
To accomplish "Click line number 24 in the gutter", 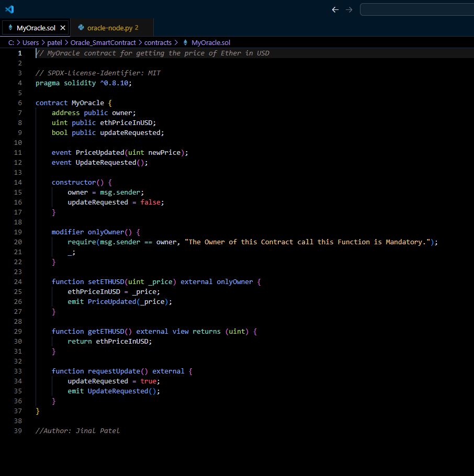I will point(18,282).
